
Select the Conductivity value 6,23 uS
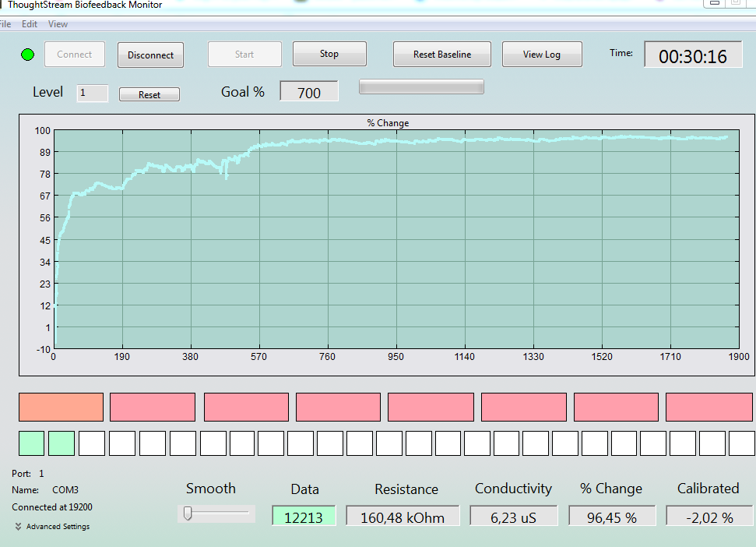[514, 517]
